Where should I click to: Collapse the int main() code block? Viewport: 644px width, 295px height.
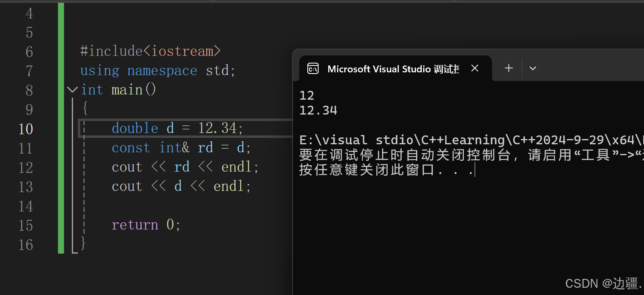coord(72,90)
